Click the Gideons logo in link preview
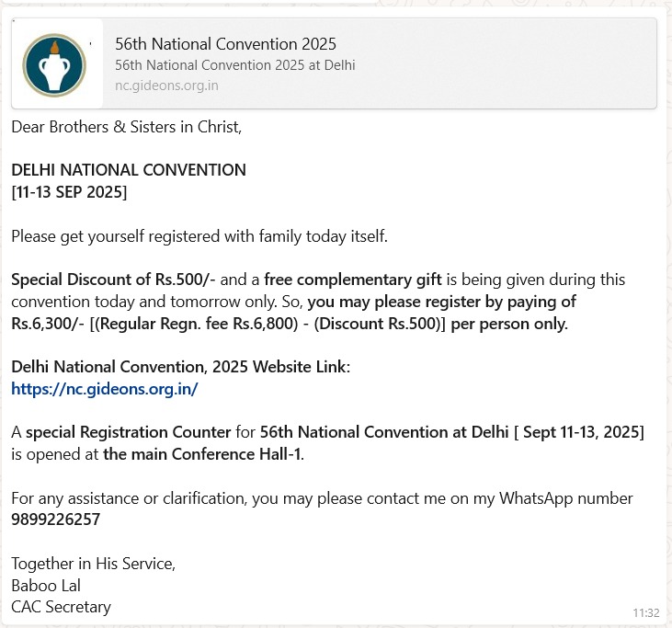This screenshot has height=628, width=672. (x=54, y=65)
